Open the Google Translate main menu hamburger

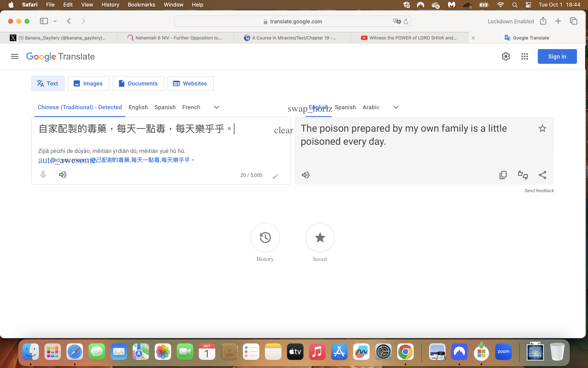click(x=14, y=56)
